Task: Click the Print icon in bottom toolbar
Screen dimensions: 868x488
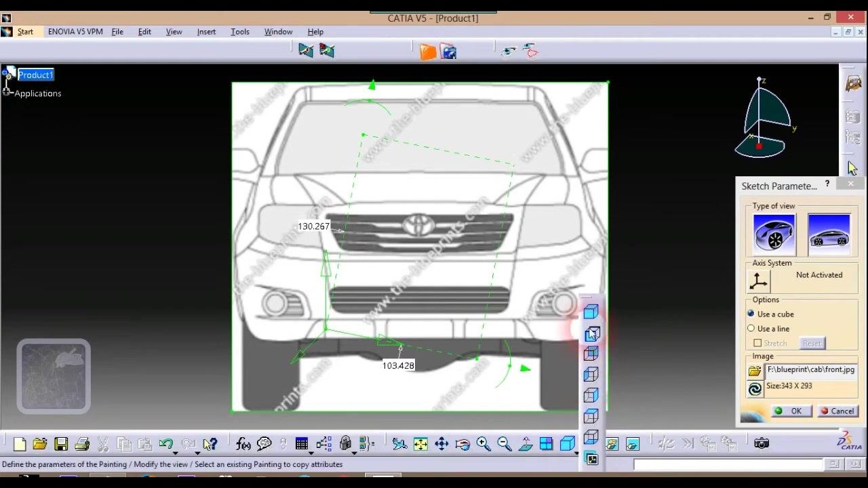Action: tap(82, 444)
